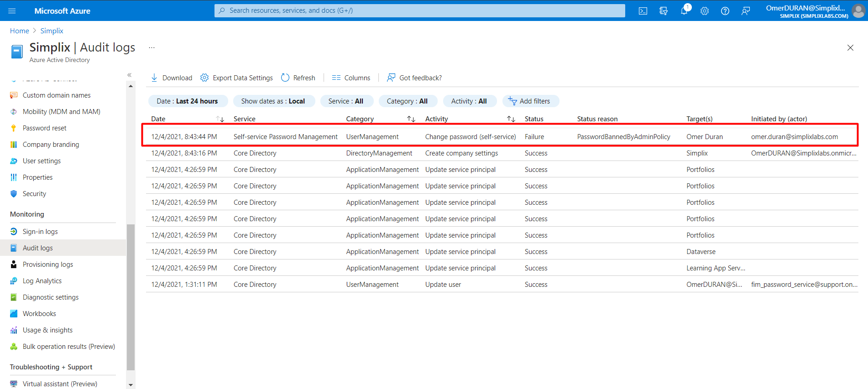868x389 pixels.
Task: Open portal settings gear
Action: tap(705, 11)
